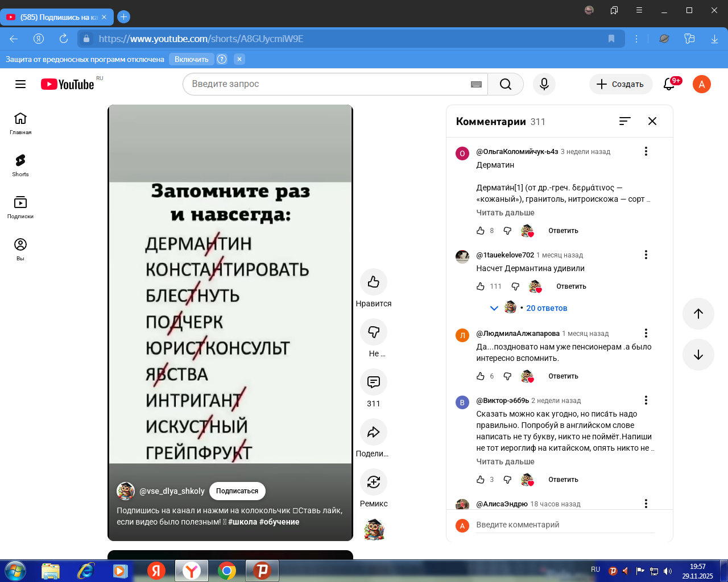Open the Share icon next to the video
The width and height of the screenshot is (728, 582).
[x=374, y=432]
